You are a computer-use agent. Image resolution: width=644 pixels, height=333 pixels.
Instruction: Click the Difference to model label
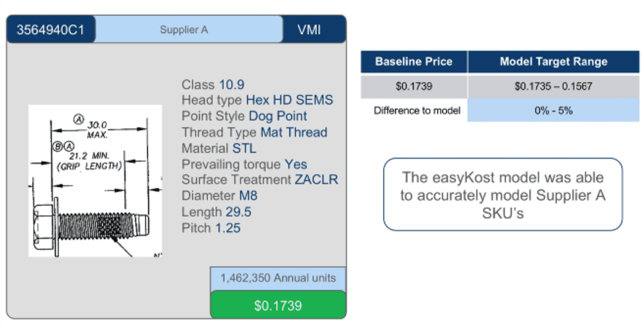(x=417, y=110)
